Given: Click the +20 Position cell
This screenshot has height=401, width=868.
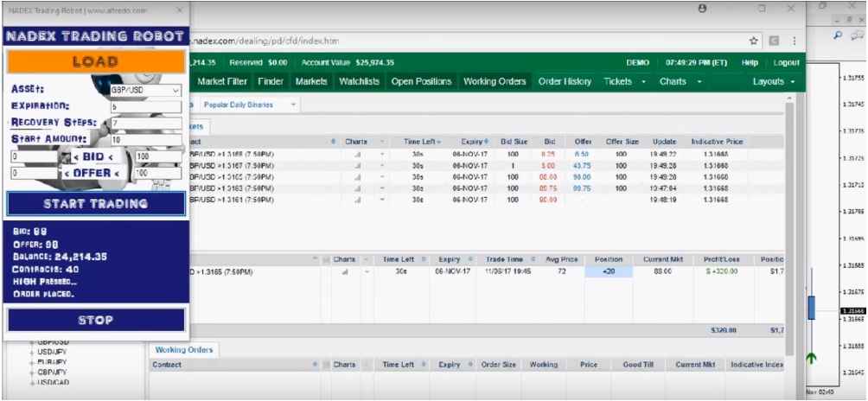Looking at the screenshot, I should click(609, 271).
